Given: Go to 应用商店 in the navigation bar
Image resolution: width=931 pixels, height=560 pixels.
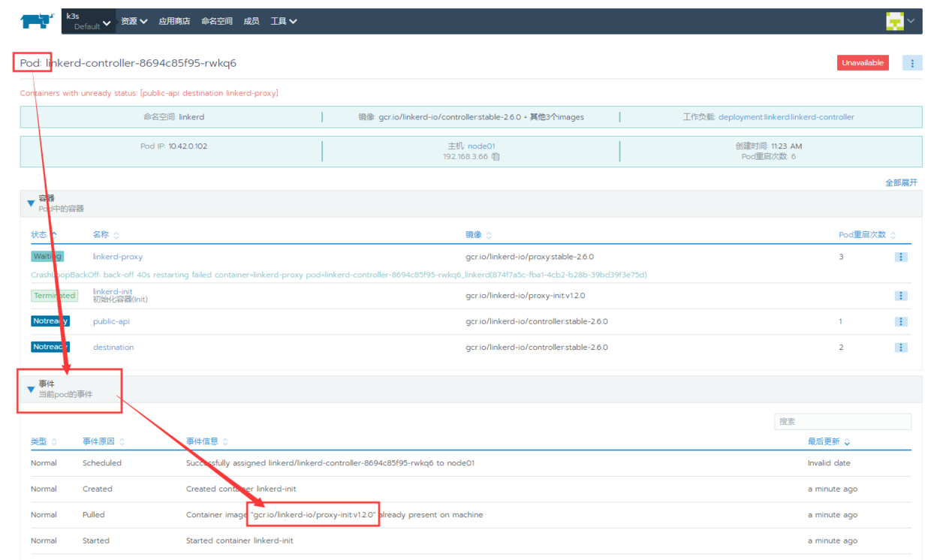Looking at the screenshot, I should (174, 21).
